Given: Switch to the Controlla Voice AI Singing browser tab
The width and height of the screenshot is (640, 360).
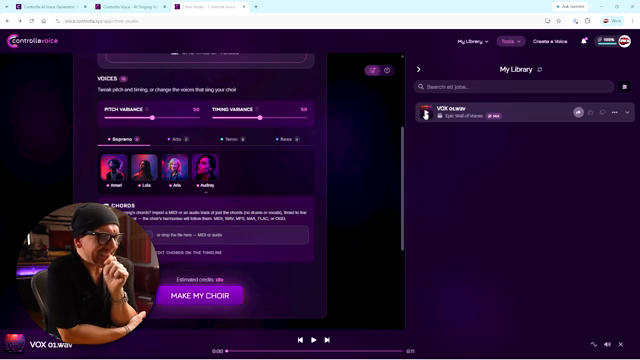Looking at the screenshot, I should pos(131,7).
